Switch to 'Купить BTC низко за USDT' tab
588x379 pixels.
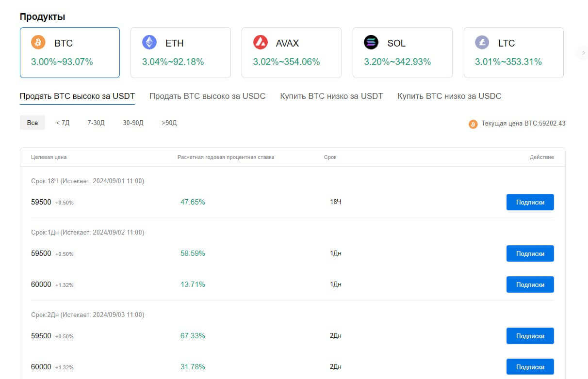pos(331,96)
